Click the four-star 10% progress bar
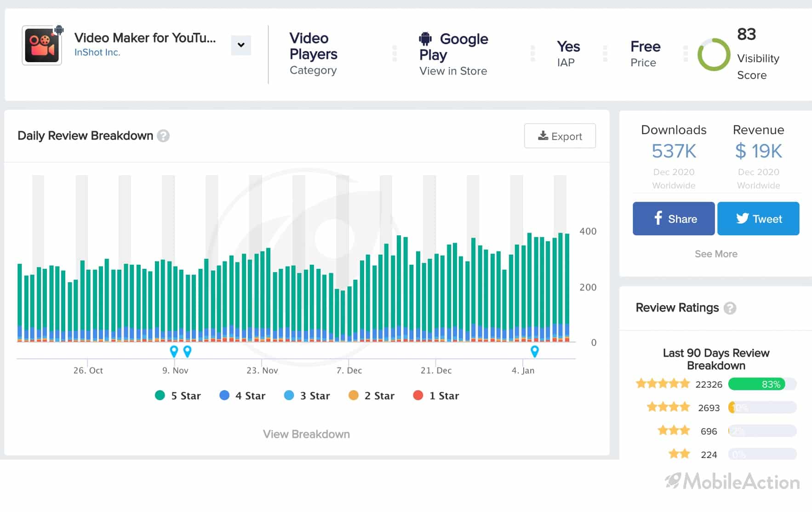The height and width of the screenshot is (512, 812). (762, 408)
